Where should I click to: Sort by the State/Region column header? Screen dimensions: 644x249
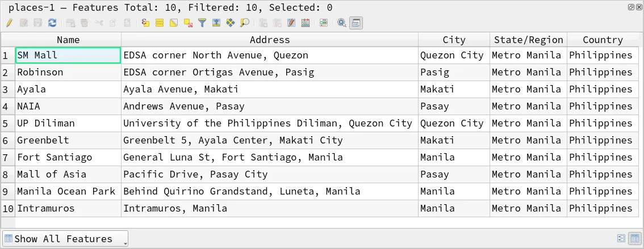[x=528, y=40]
